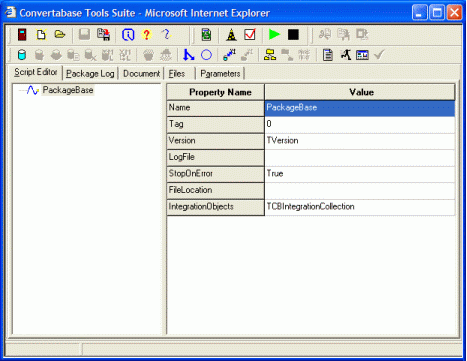467x361 pixels.
Task: Switch to the Files tab
Action: (177, 73)
